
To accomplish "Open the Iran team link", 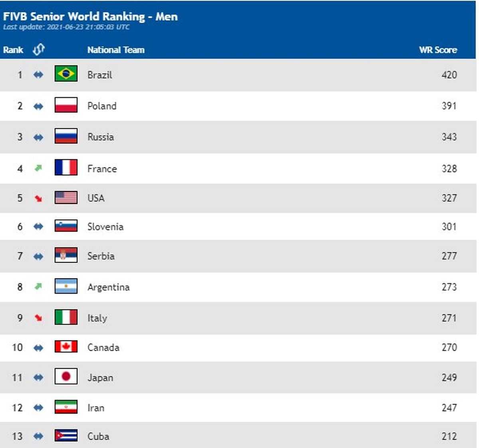I will [x=96, y=408].
